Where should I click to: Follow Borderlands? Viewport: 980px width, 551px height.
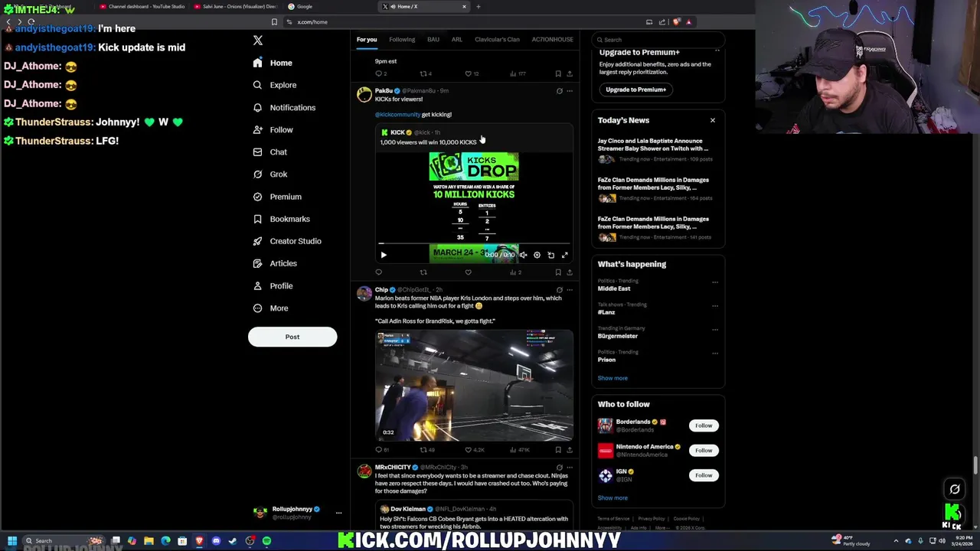(704, 425)
